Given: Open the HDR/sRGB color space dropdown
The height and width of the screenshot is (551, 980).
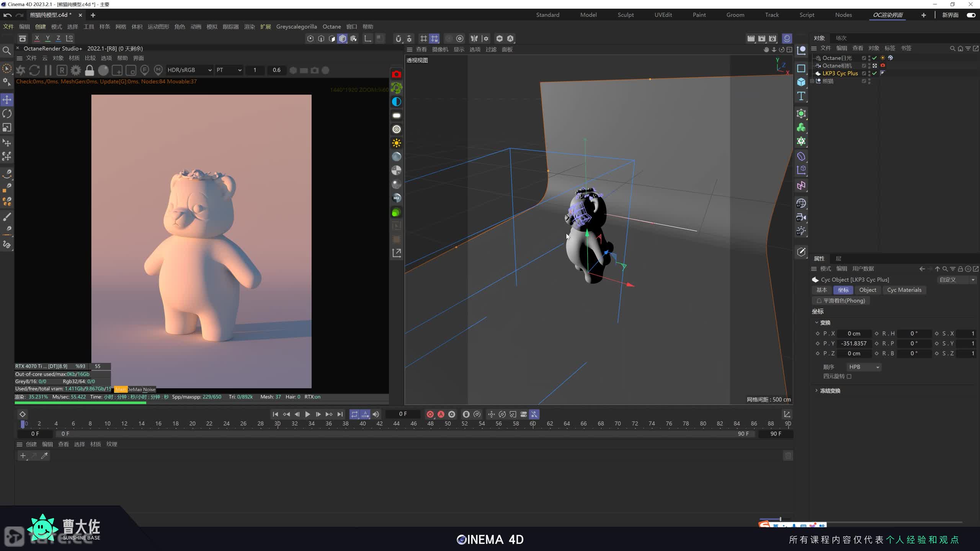Looking at the screenshot, I should pos(189,70).
